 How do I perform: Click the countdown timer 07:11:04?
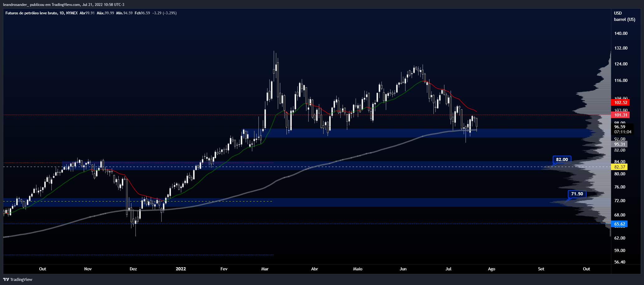point(623,132)
